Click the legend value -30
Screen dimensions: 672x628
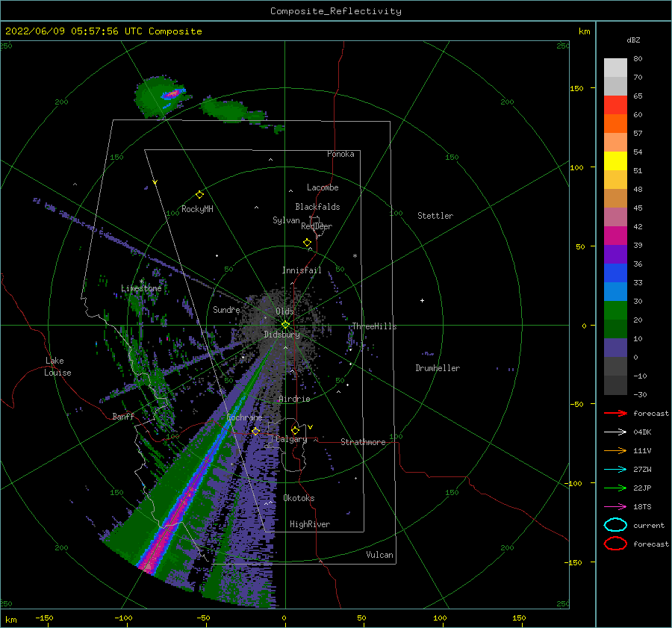pyautogui.click(x=640, y=395)
